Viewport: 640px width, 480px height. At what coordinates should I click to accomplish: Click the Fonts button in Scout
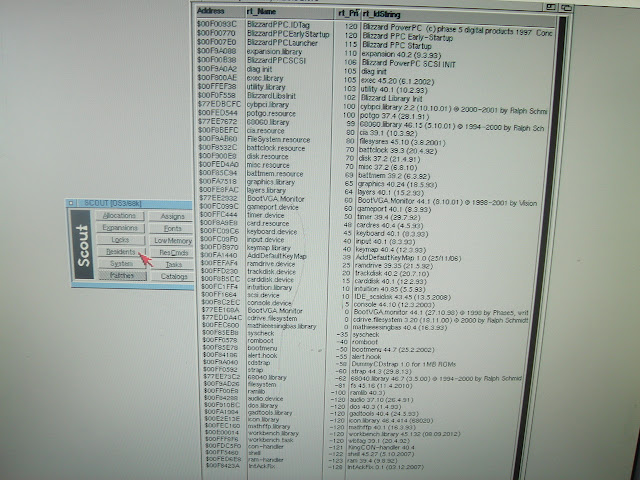[x=172, y=229]
